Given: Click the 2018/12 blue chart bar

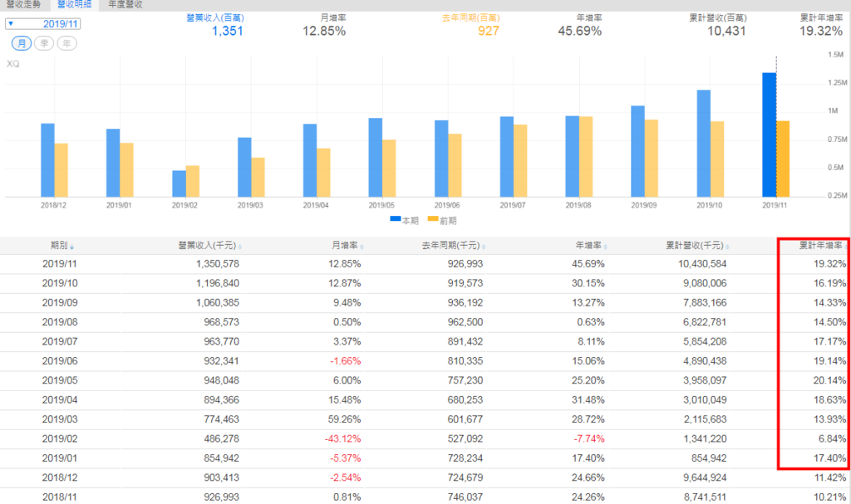Looking at the screenshot, I should tap(47, 160).
